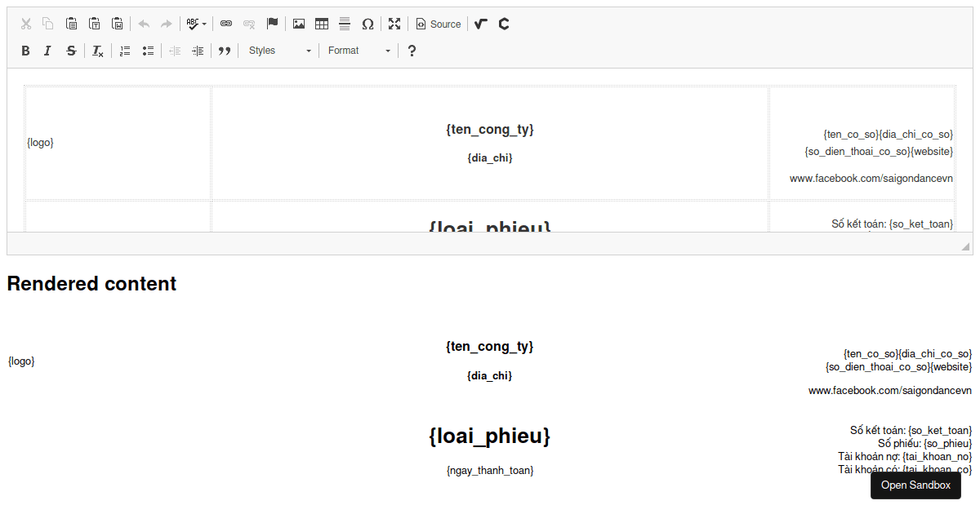This screenshot has height=514, width=980.
Task: Click the Open Sandbox button
Action: [915, 485]
